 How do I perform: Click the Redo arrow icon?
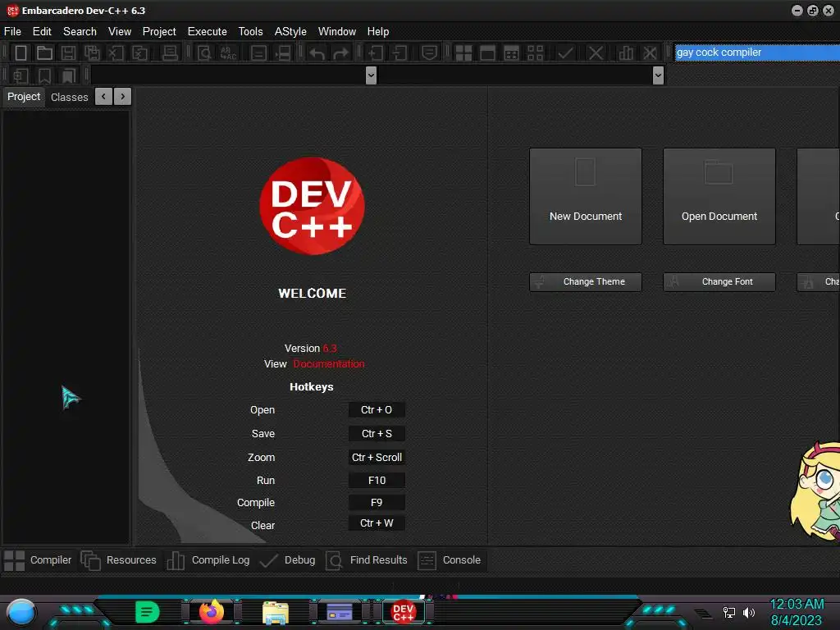[x=340, y=53]
